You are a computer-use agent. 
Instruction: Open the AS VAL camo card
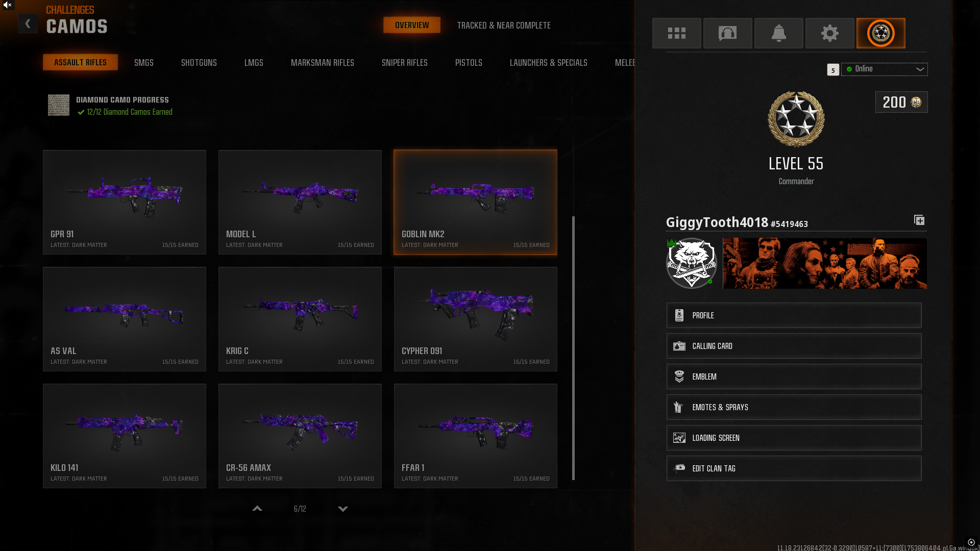[x=125, y=319]
